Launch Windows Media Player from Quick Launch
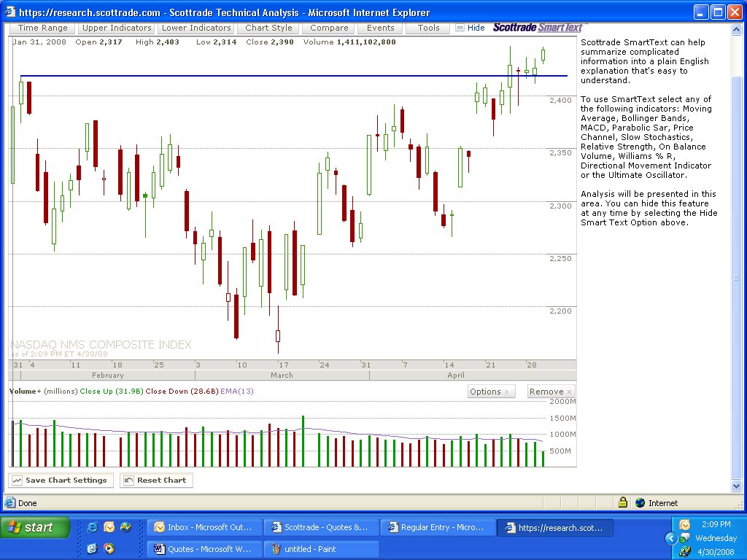747x560 pixels. (109, 548)
